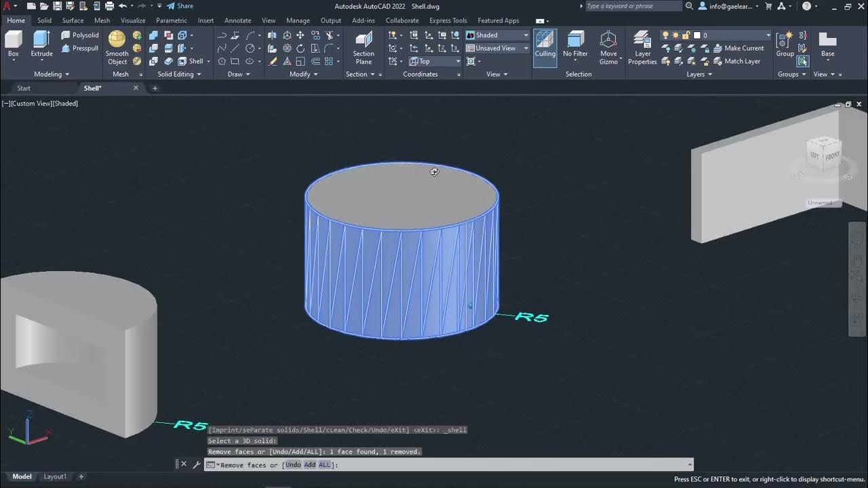Click Make Current layer button
The image size is (868, 488).
(x=738, y=48)
